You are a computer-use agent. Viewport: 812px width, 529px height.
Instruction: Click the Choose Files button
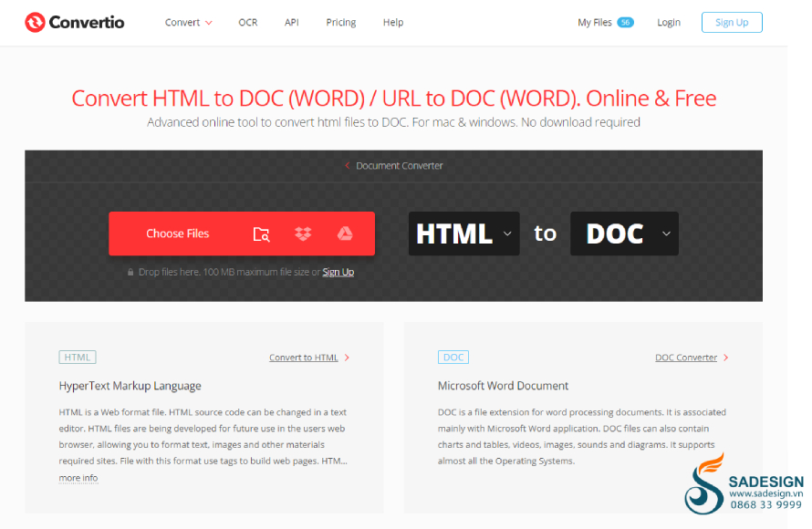[x=178, y=233]
